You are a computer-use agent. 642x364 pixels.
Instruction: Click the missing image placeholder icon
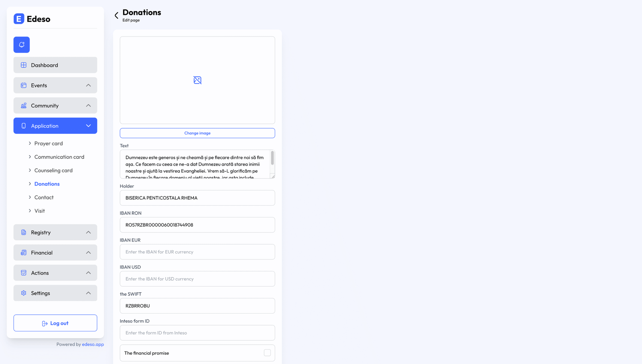197,80
